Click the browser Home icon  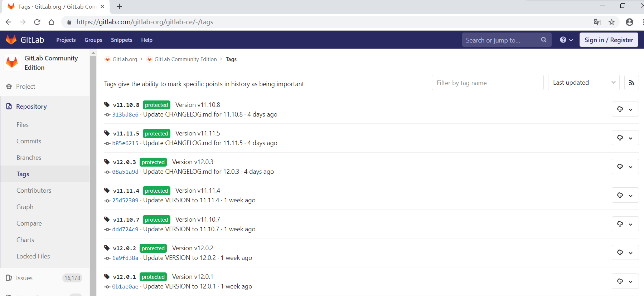click(52, 22)
